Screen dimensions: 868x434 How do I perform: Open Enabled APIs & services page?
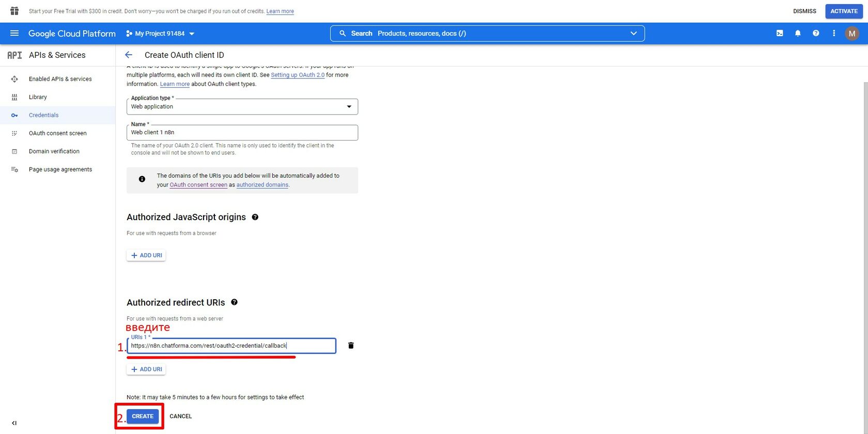(60, 79)
